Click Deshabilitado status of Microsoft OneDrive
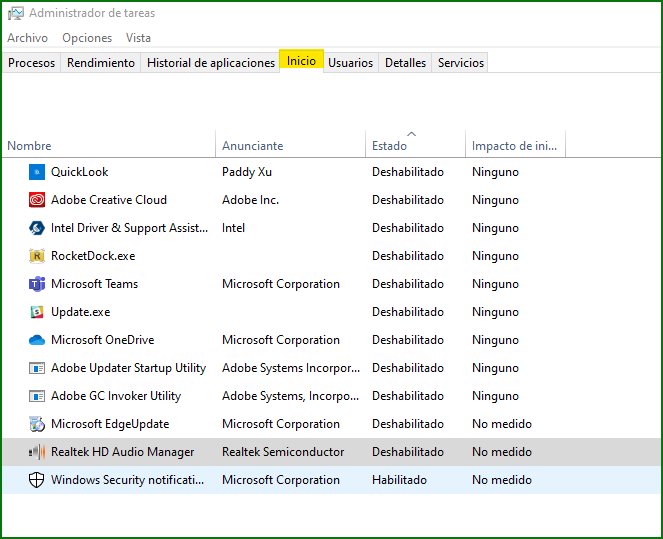This screenshot has width=663, height=539. [408, 340]
